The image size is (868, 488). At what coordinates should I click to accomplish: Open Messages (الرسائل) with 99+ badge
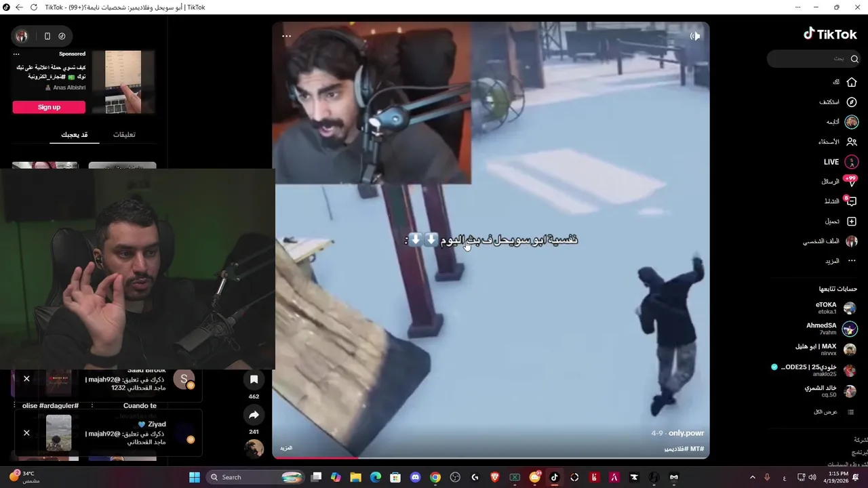pos(840,182)
